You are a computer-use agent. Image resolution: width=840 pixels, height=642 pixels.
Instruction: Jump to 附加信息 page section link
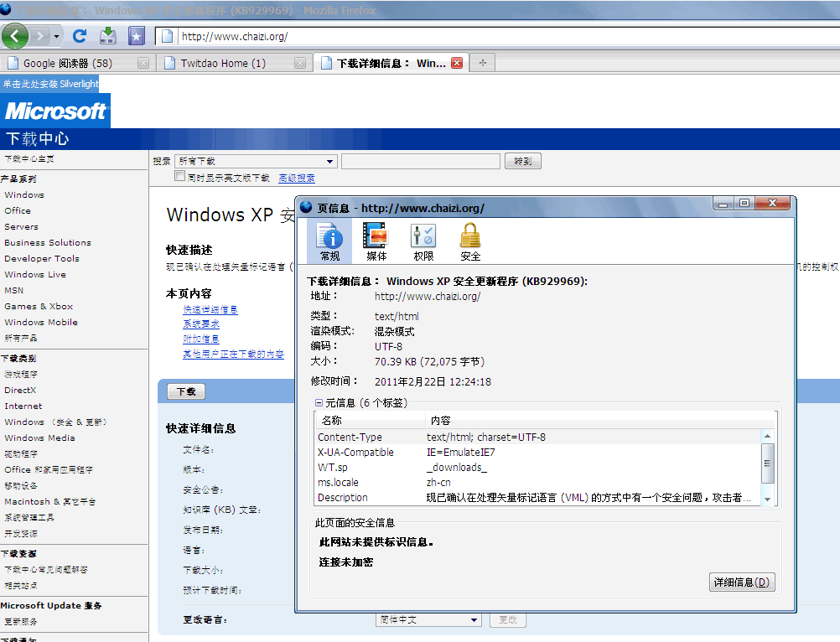(201, 339)
